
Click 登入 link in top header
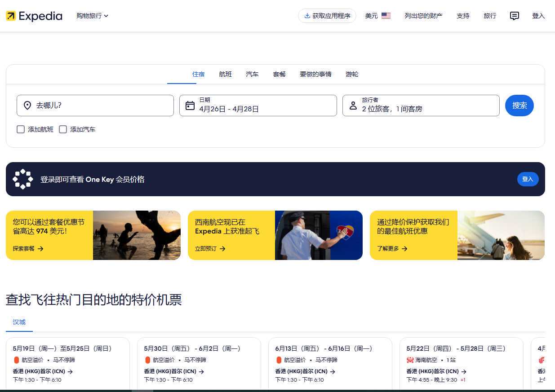[x=538, y=16]
